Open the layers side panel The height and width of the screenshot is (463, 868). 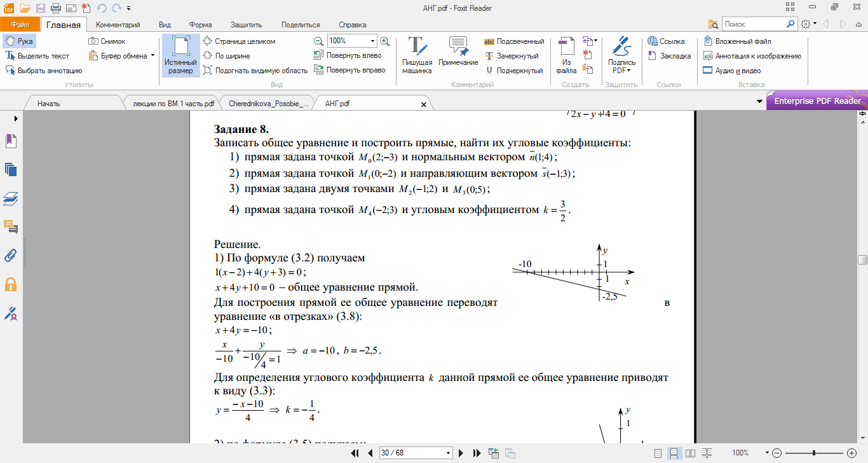tap(11, 198)
